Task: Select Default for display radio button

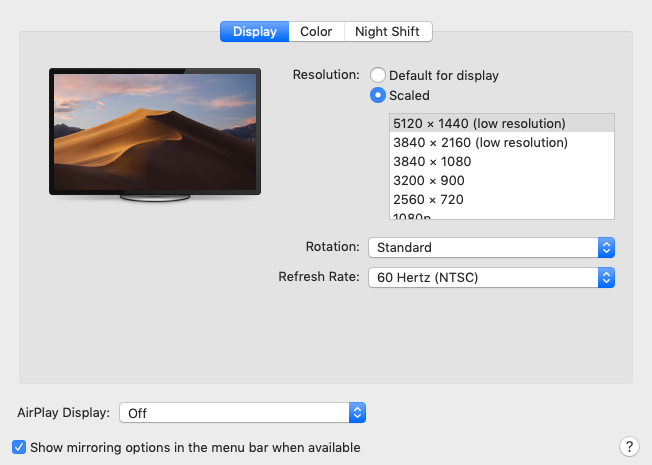Action: point(378,75)
